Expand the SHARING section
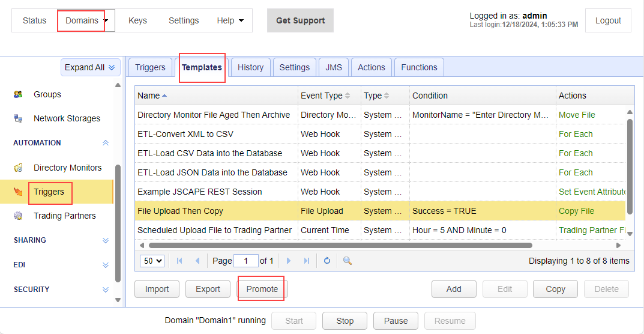644x334 pixels. [x=106, y=240]
